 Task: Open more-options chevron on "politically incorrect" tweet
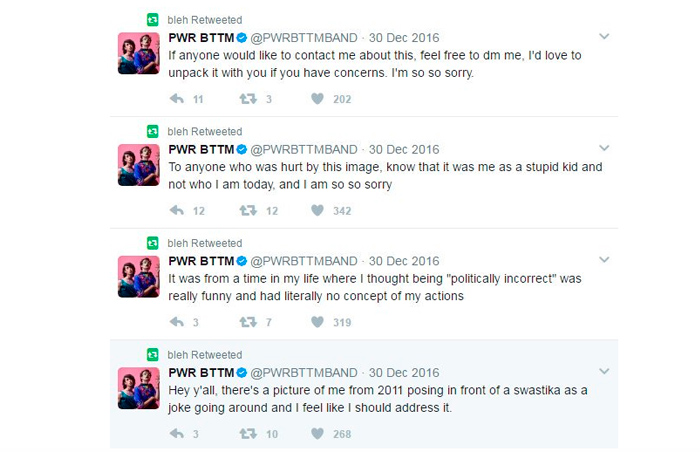[604, 261]
